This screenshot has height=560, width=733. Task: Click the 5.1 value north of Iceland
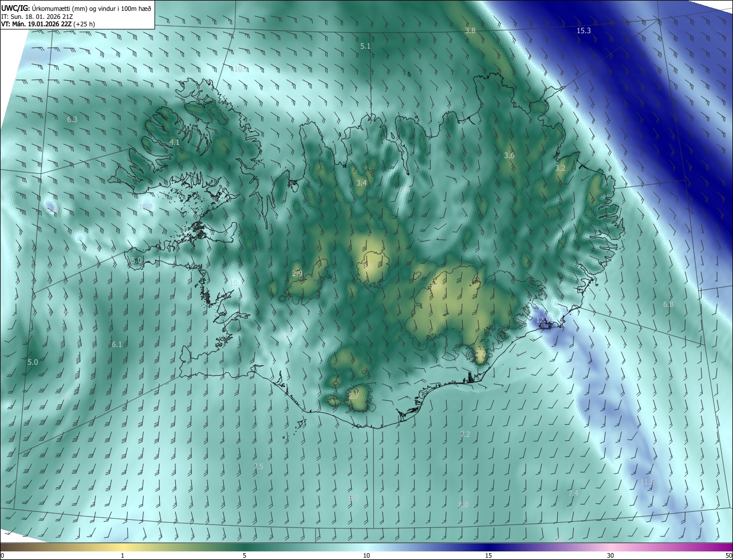point(365,46)
